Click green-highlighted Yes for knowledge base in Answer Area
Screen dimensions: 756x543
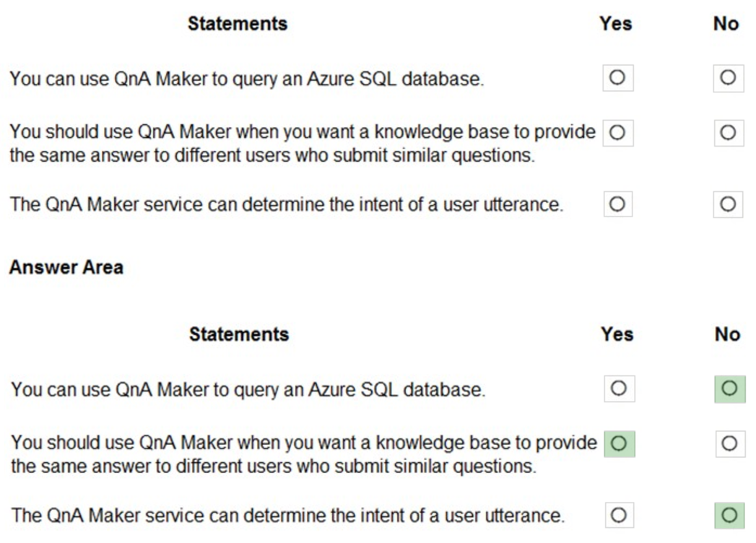tap(619, 442)
